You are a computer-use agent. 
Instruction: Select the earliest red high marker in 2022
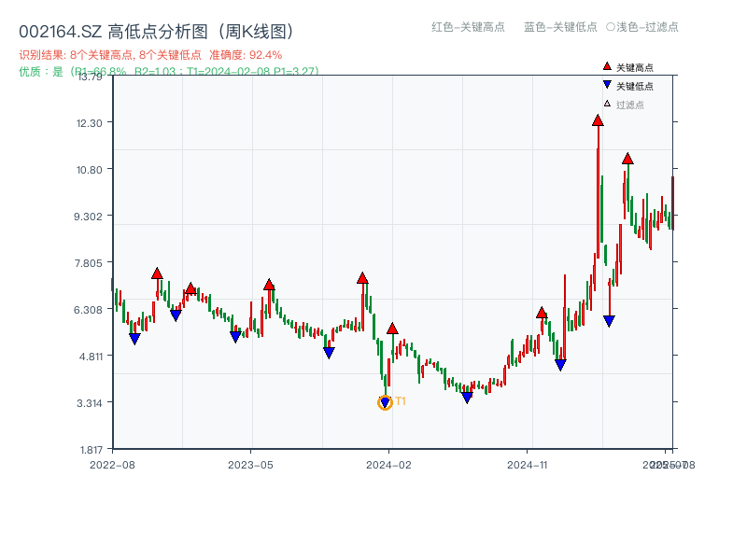pos(157,273)
